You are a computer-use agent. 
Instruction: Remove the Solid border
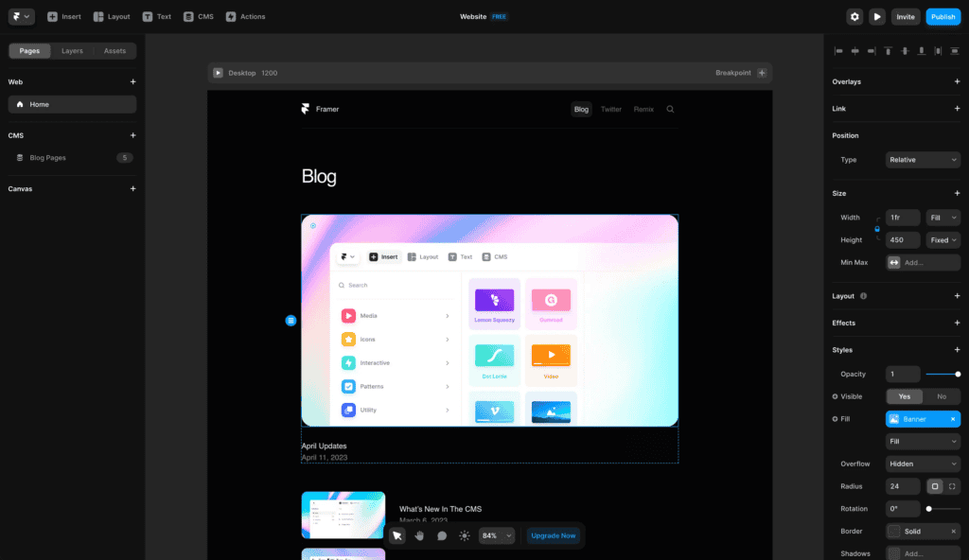coord(953,532)
